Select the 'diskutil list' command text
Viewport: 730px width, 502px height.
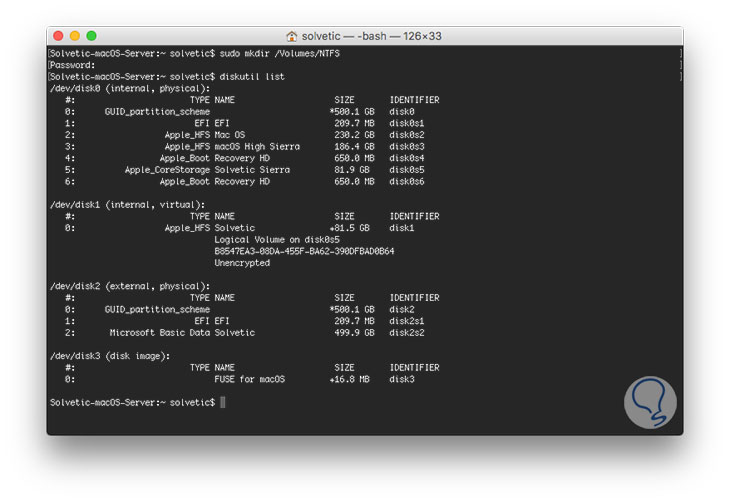tap(252, 77)
